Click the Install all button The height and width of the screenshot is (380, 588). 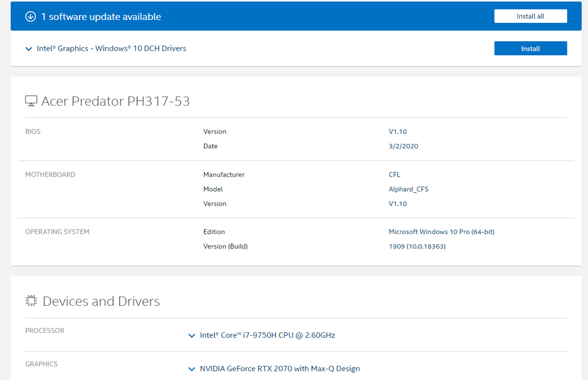point(530,16)
